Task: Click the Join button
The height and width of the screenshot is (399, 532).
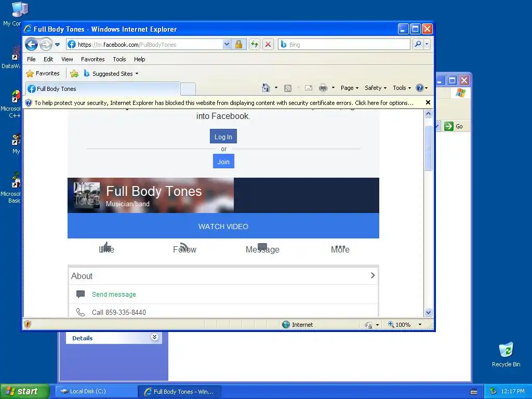Action: pyautogui.click(x=223, y=162)
